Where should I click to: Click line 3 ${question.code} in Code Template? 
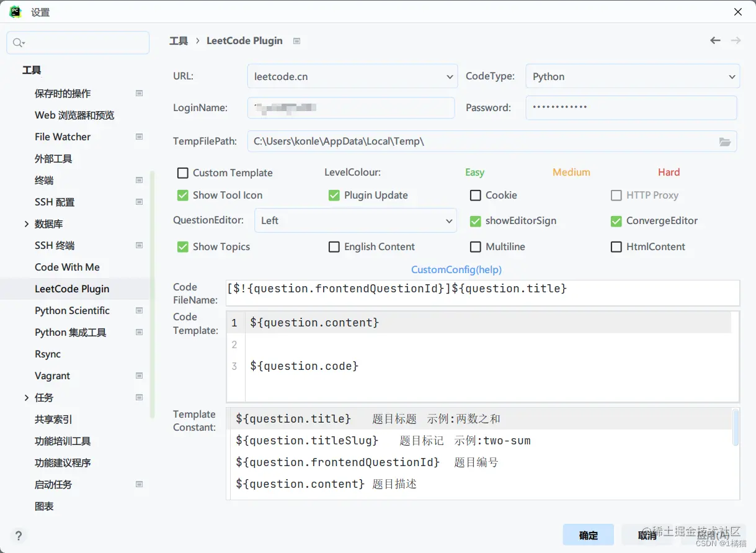coord(304,366)
